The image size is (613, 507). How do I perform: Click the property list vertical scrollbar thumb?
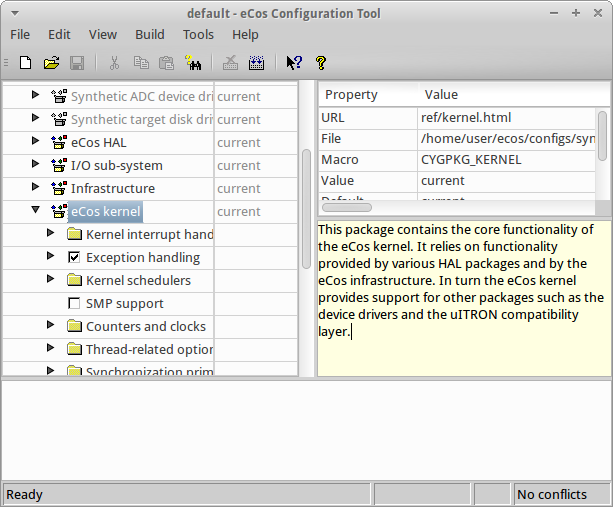(602, 136)
